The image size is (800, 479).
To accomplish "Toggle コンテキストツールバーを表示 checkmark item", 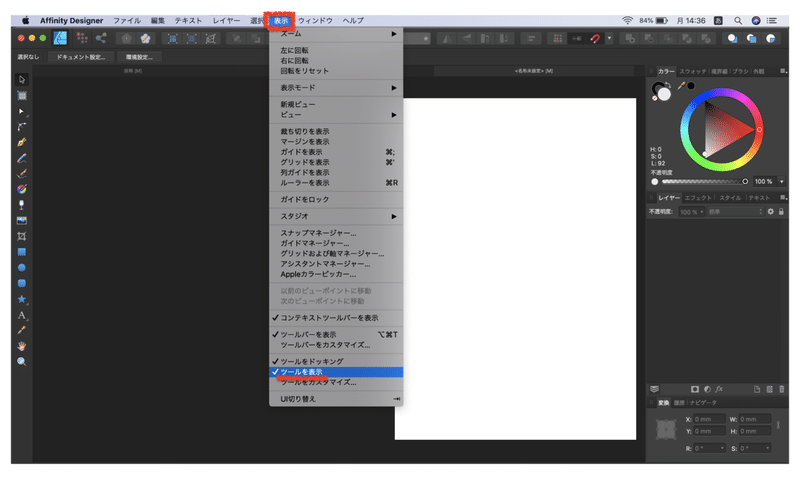I will tap(336, 318).
